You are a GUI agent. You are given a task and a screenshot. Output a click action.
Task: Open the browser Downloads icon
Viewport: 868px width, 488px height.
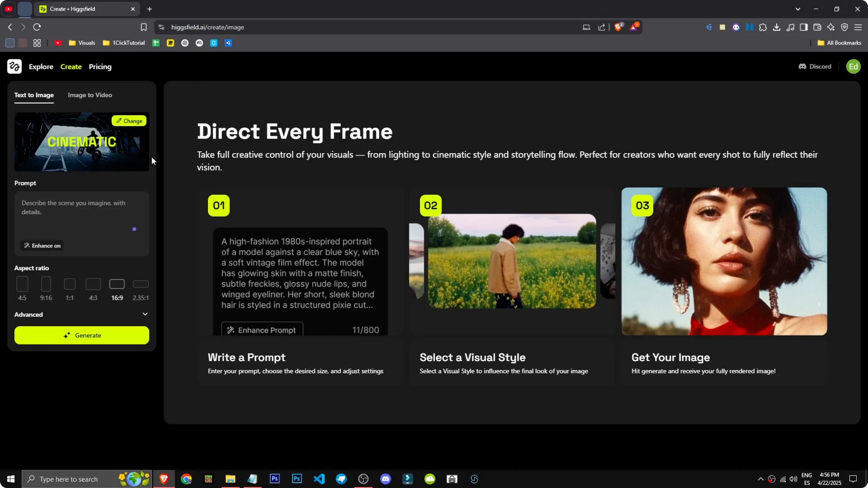777,27
